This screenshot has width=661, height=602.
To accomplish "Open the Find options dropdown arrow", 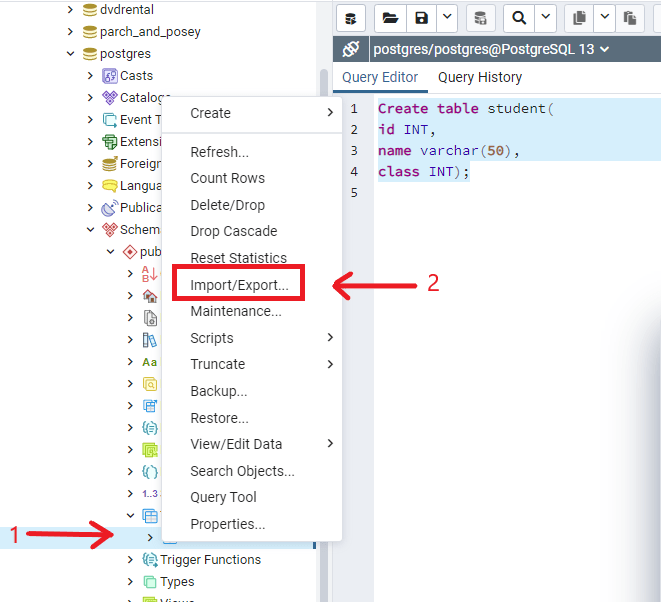I will [x=545, y=17].
